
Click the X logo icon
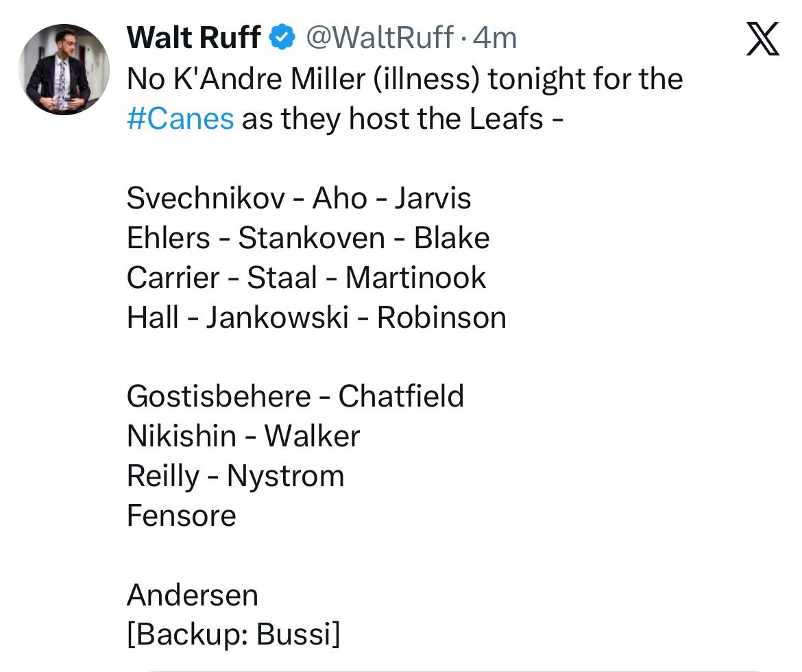tap(762, 38)
